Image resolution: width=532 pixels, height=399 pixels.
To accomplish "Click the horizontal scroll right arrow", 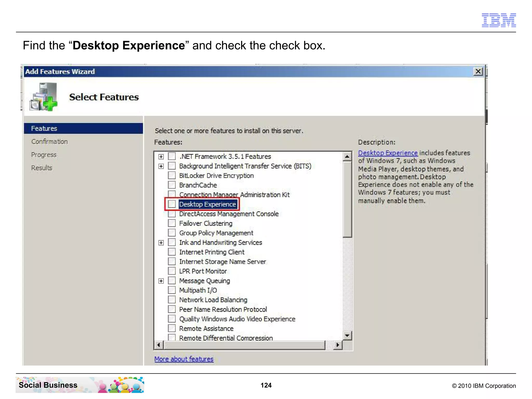I will coord(337,345).
